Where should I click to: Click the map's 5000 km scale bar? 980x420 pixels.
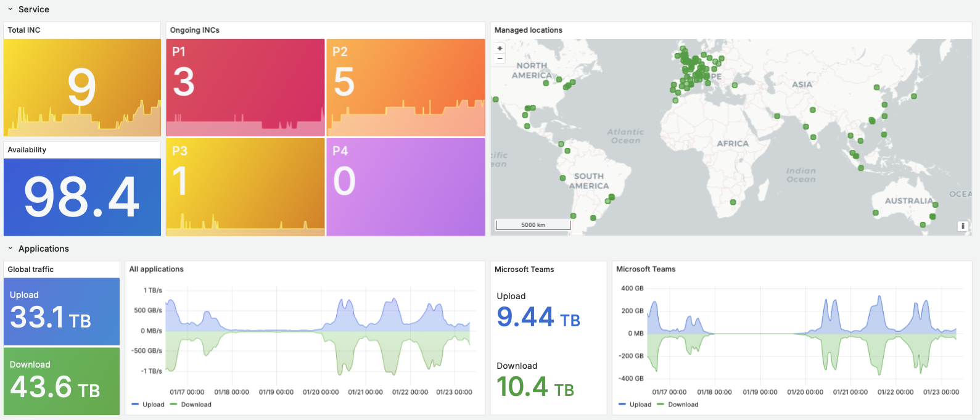pyautogui.click(x=533, y=225)
